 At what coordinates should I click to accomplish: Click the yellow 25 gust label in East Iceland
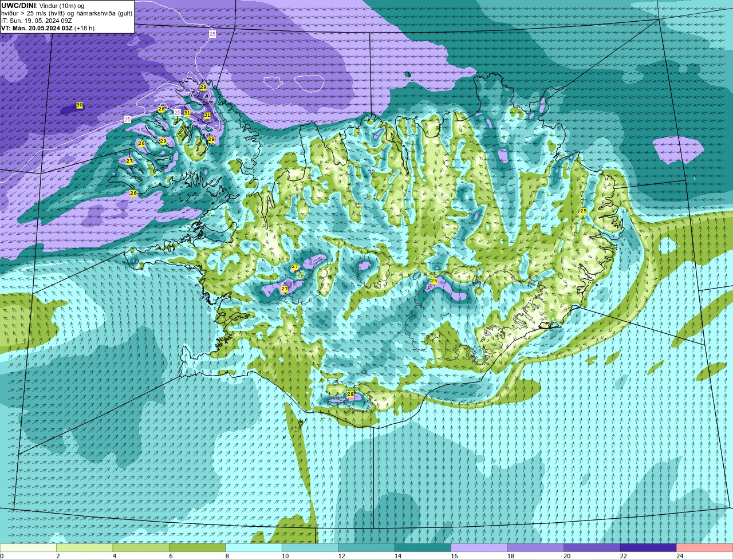click(x=584, y=211)
